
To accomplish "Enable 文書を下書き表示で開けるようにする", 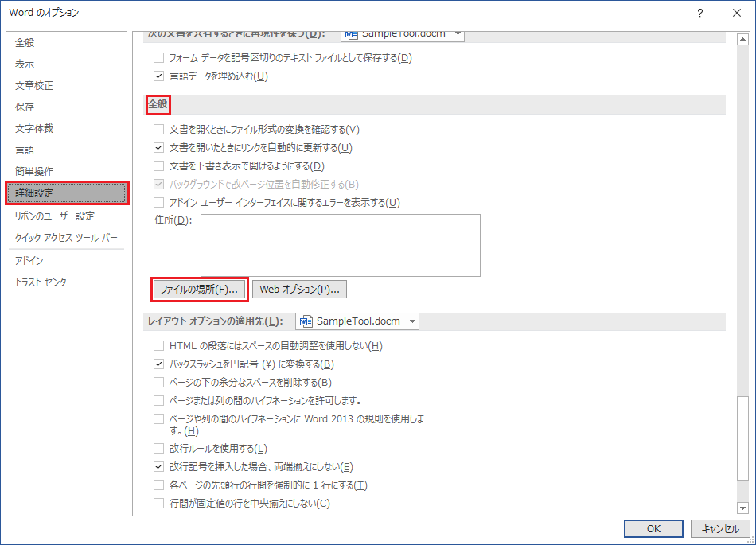I will coord(158,165).
